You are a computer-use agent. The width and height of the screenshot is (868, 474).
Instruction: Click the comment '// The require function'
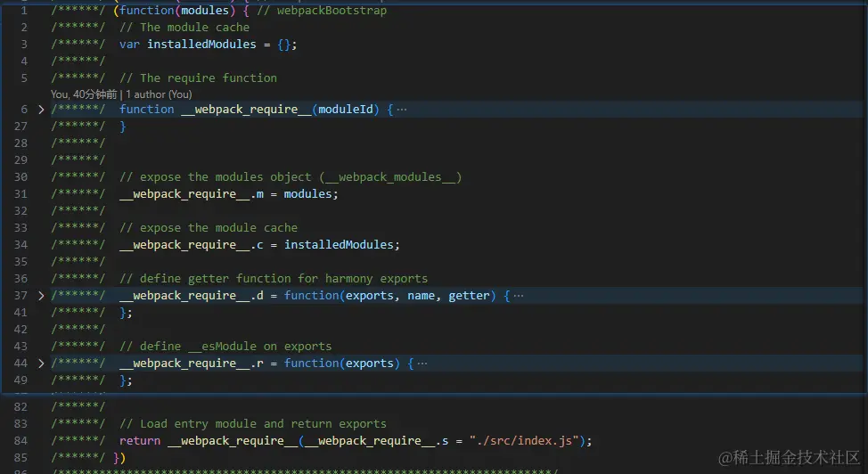[198, 78]
